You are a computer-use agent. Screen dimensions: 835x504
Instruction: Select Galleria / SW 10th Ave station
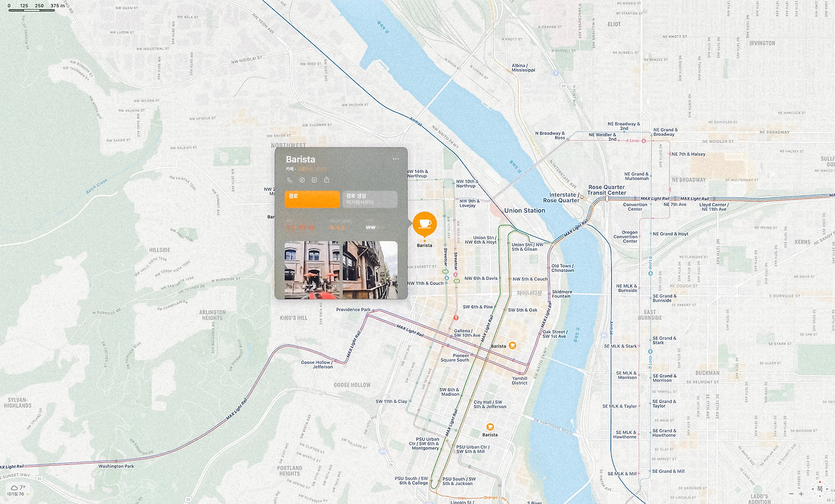467,333
